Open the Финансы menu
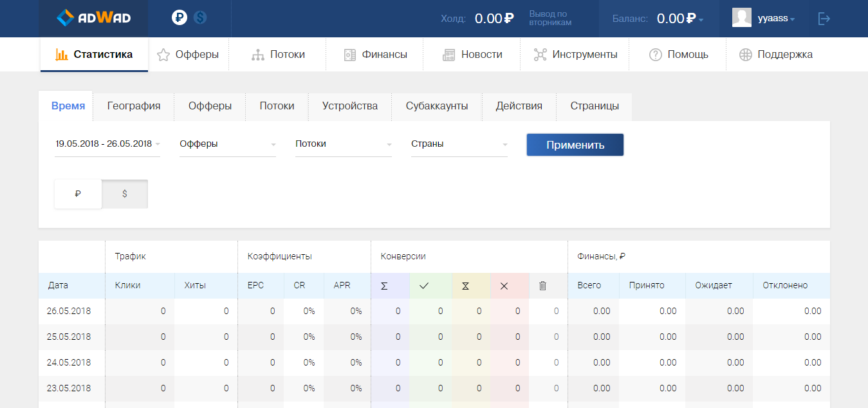 pyautogui.click(x=375, y=55)
